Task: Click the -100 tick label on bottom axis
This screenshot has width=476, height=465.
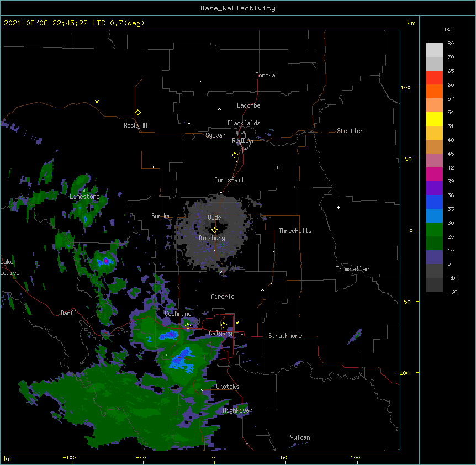Action: pyautogui.click(x=69, y=457)
